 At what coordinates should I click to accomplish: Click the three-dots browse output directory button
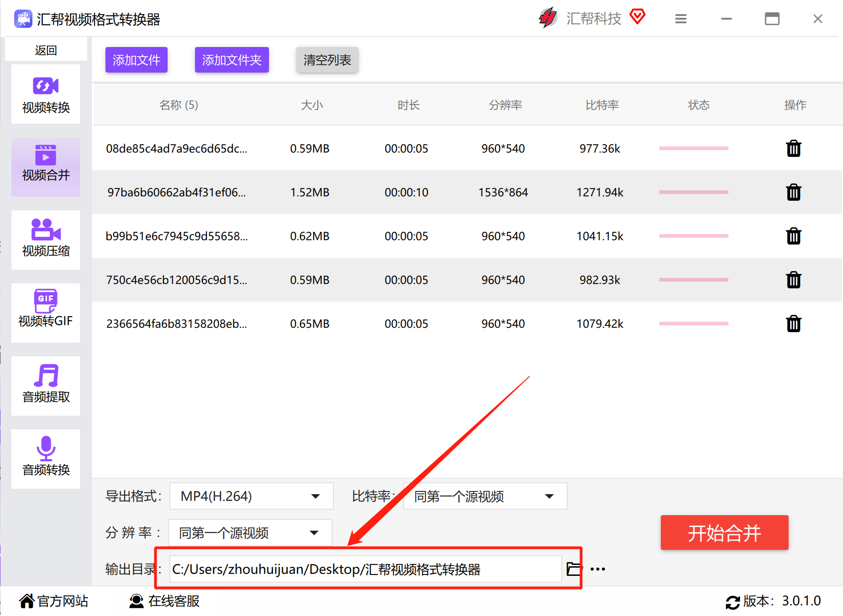pyautogui.click(x=598, y=569)
